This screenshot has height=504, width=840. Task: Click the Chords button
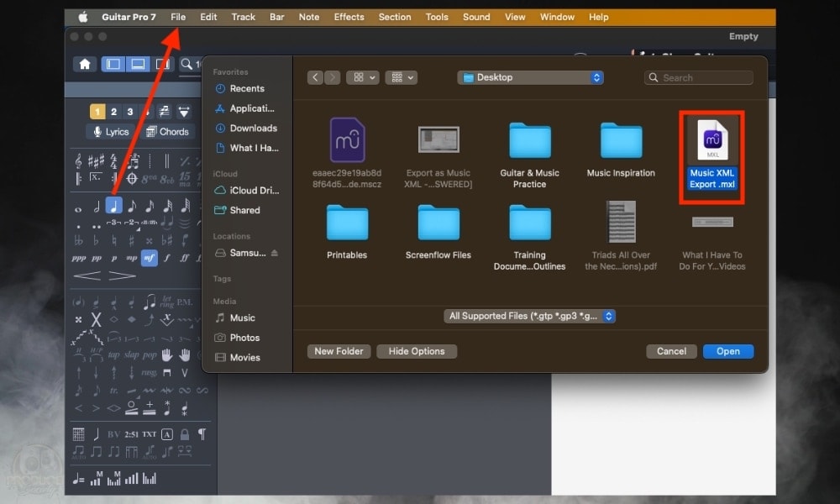[x=167, y=132]
